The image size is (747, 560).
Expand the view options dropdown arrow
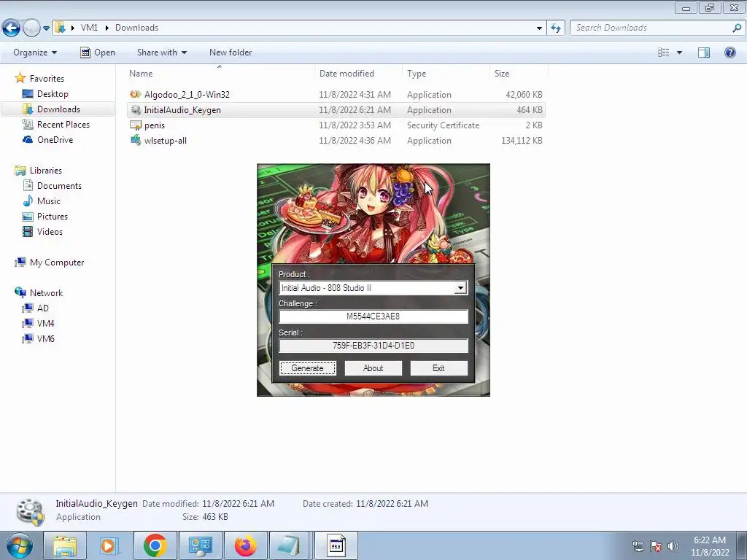[x=679, y=52]
